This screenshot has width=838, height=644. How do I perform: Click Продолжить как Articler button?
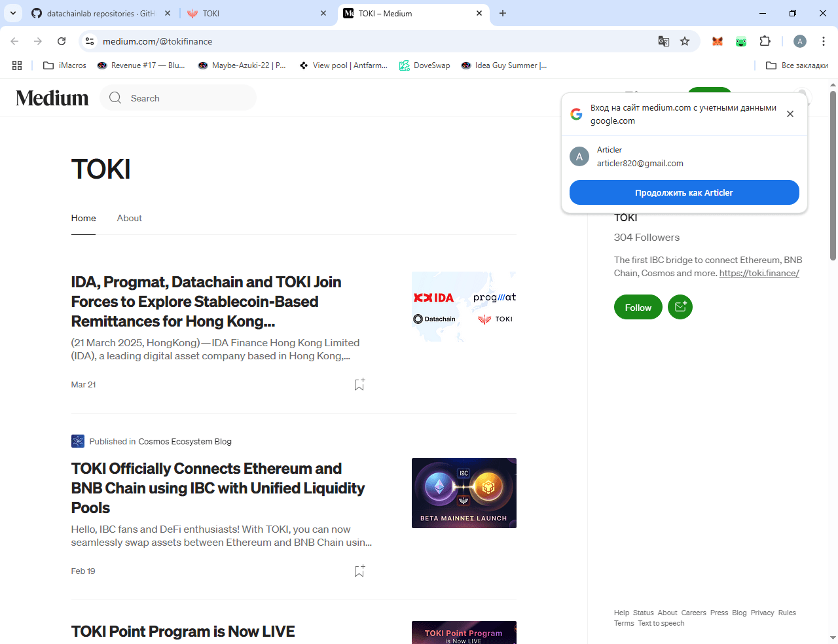pos(684,192)
